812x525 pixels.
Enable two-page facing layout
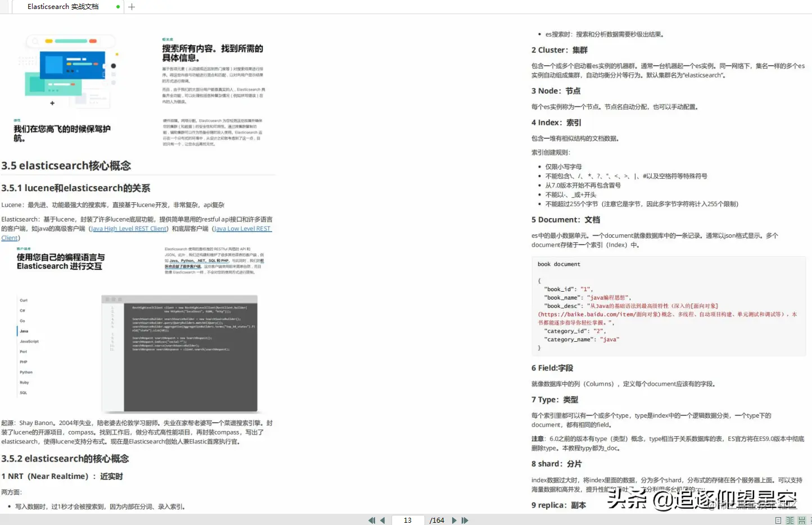coord(789,520)
